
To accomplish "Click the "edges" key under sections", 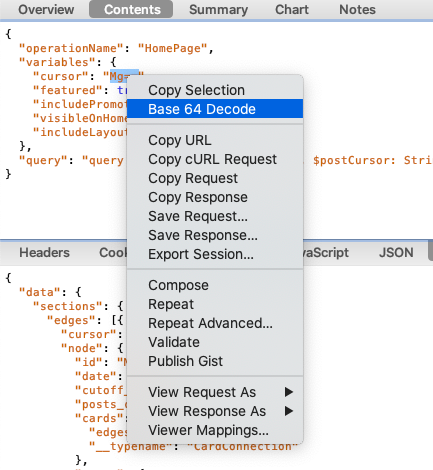I will pos(71,320).
